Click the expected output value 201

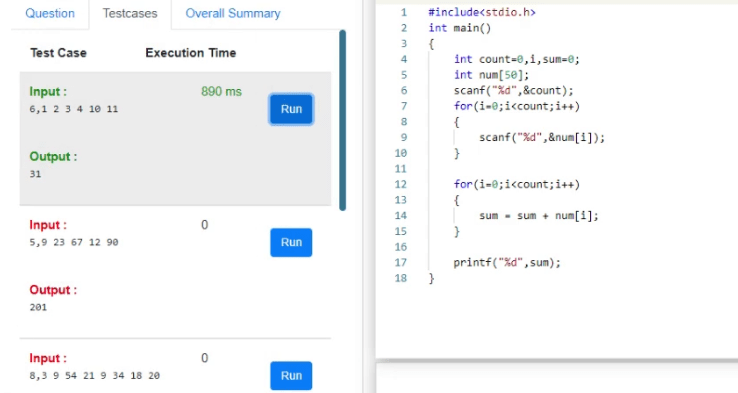[x=38, y=307]
